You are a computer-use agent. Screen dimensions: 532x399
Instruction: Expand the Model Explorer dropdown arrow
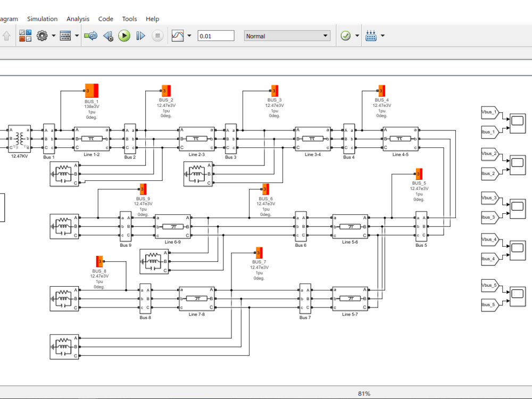click(x=77, y=36)
